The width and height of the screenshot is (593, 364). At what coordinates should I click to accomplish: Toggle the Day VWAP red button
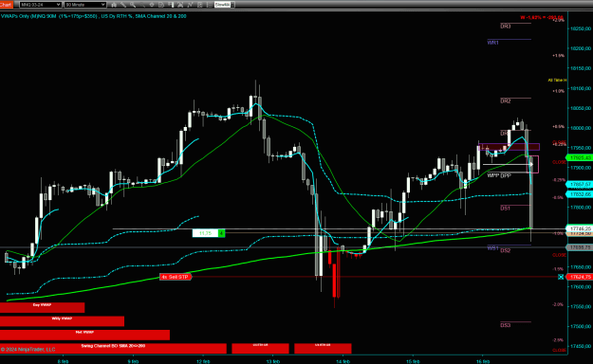(x=42, y=307)
